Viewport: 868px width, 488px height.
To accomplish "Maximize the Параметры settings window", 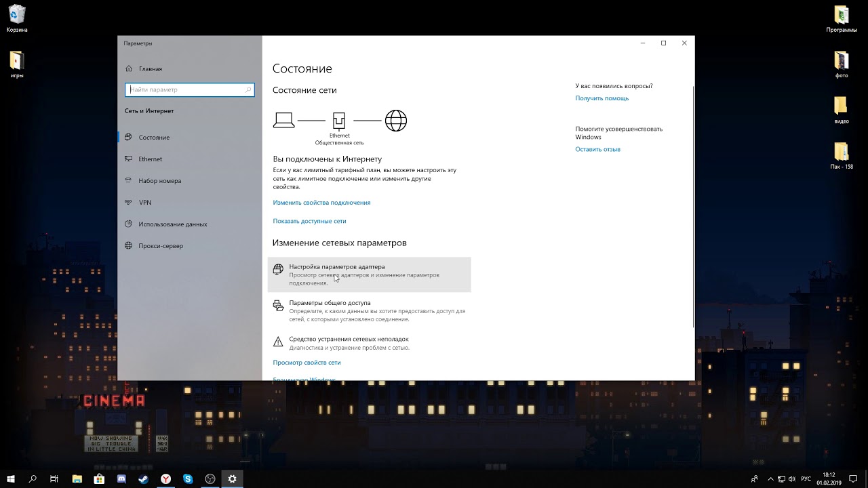I will coord(663,43).
